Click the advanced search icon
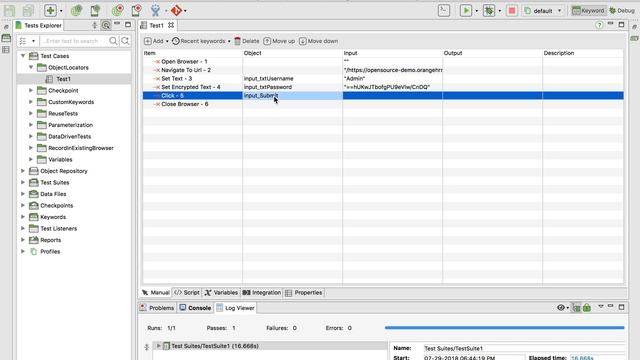Screen dimensions: 640x360 pos(125,41)
